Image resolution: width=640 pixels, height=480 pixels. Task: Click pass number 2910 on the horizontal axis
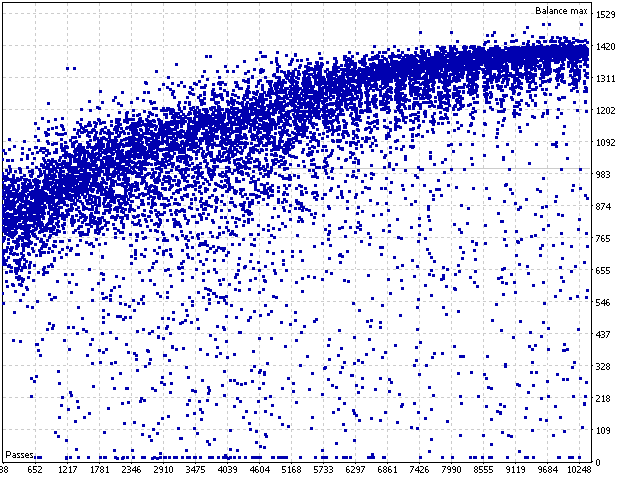(x=163, y=470)
